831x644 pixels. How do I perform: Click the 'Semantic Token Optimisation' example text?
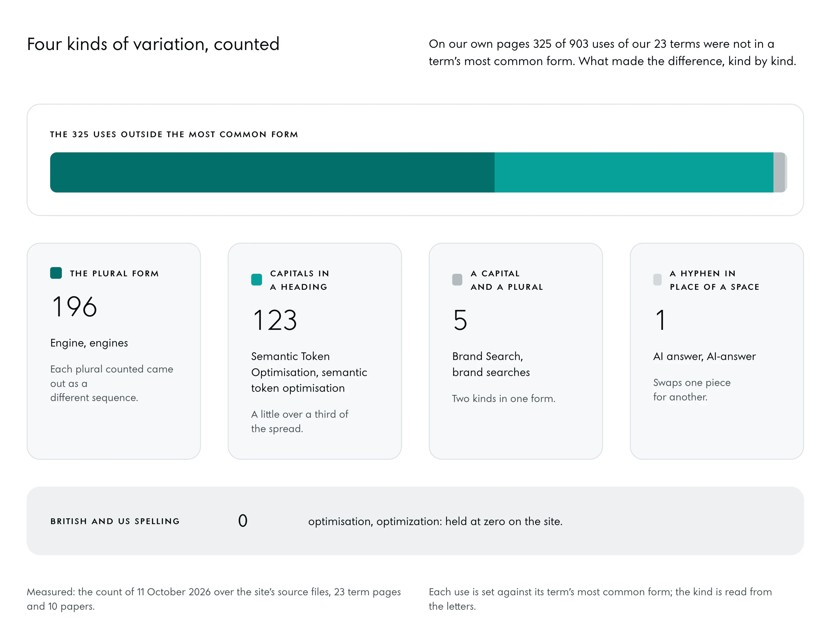309,372
